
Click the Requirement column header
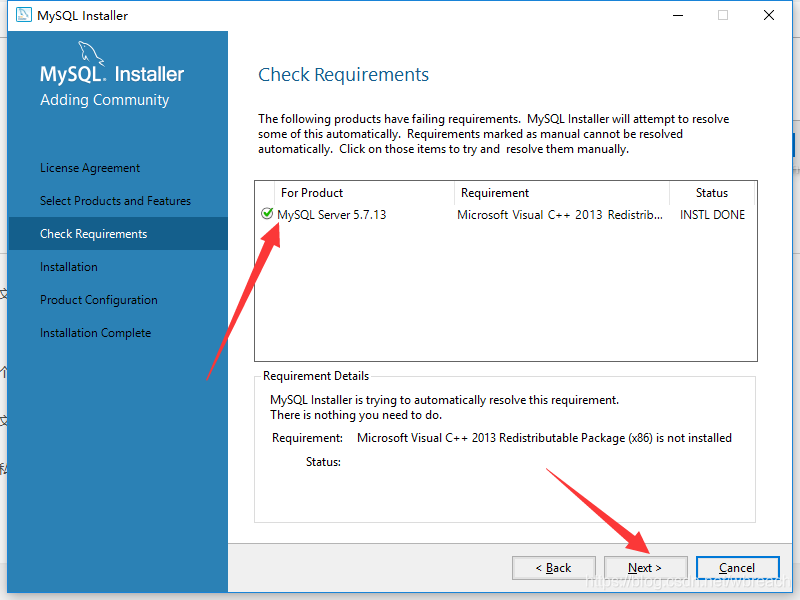click(561, 193)
